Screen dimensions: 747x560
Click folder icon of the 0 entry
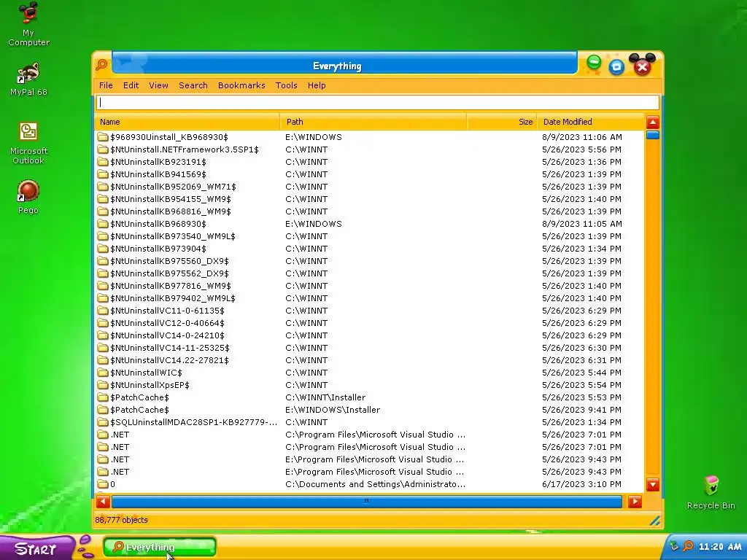click(x=102, y=484)
